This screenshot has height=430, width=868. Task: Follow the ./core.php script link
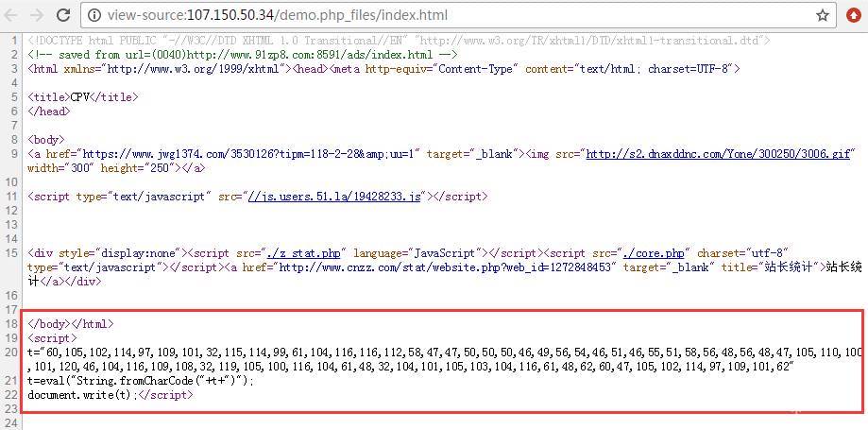654,252
